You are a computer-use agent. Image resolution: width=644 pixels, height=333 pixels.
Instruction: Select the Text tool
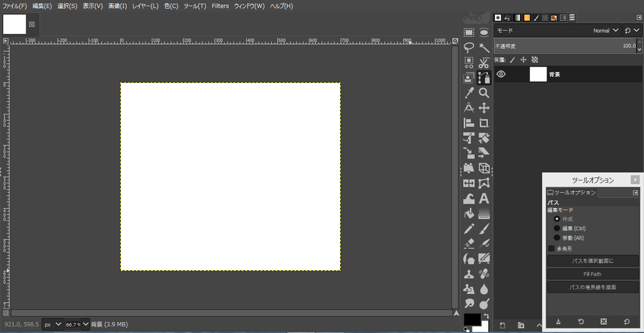tap(484, 199)
